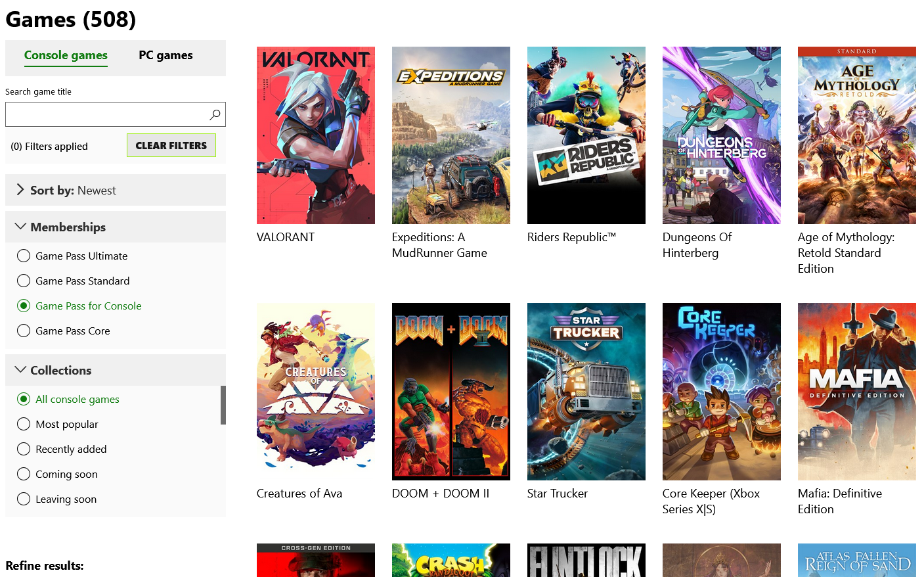Open the Crash Bandicoot cover thumbnail
The width and height of the screenshot is (924, 577).
click(451, 561)
